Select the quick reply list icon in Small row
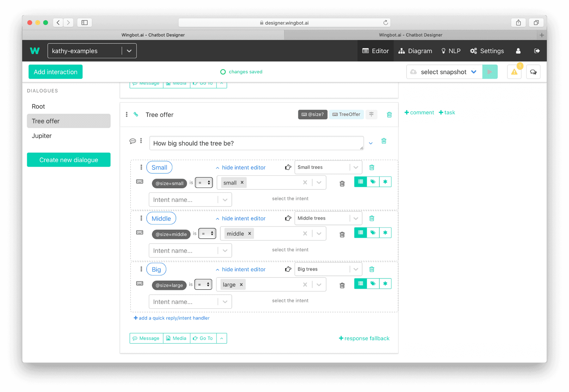This screenshot has width=569, height=392. pos(360,181)
